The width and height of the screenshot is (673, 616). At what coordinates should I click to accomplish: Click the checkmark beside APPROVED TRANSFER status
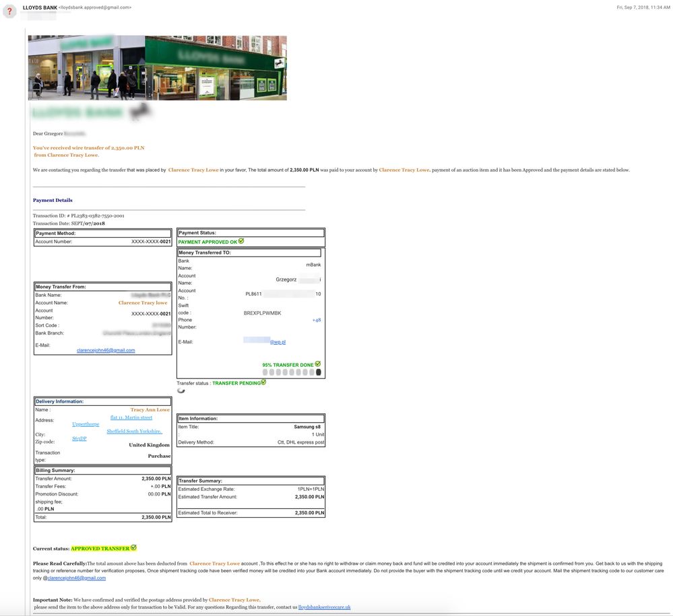pos(133,547)
